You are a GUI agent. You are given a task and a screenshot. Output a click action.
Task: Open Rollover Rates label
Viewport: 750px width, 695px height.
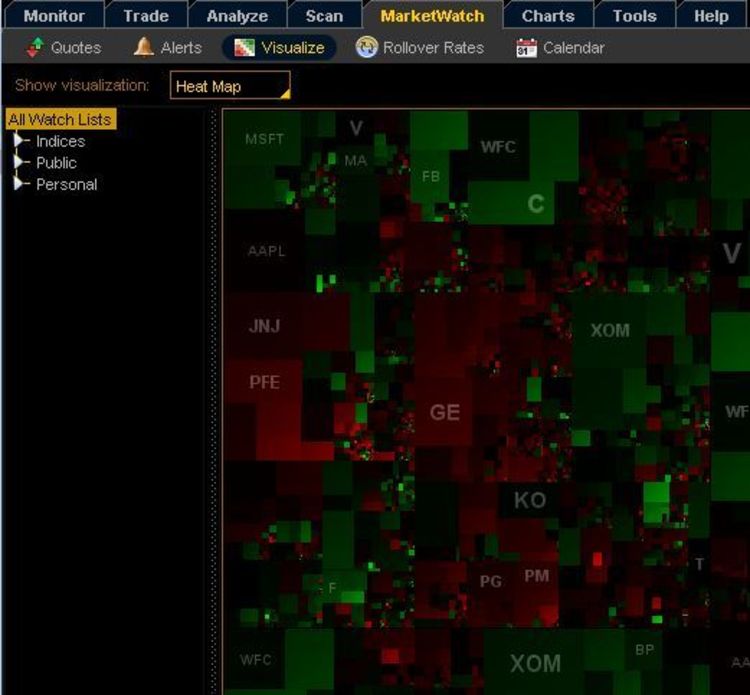coord(433,48)
